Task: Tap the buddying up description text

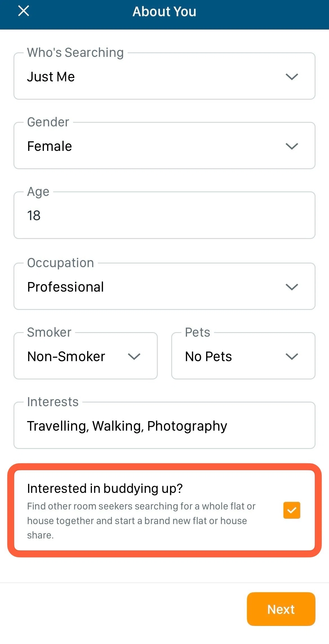Action: point(141,521)
